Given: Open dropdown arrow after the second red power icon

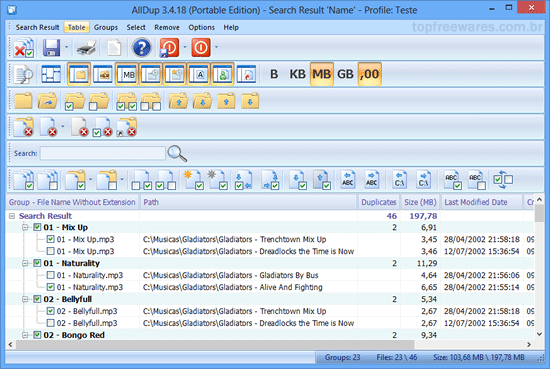Looking at the screenshot, I should point(216,47).
